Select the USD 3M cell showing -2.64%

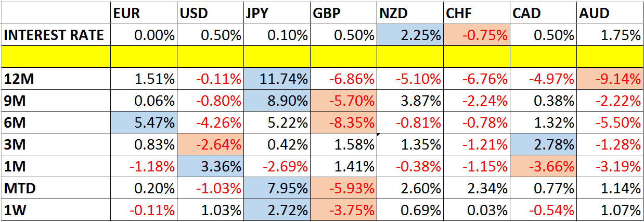tap(210, 145)
